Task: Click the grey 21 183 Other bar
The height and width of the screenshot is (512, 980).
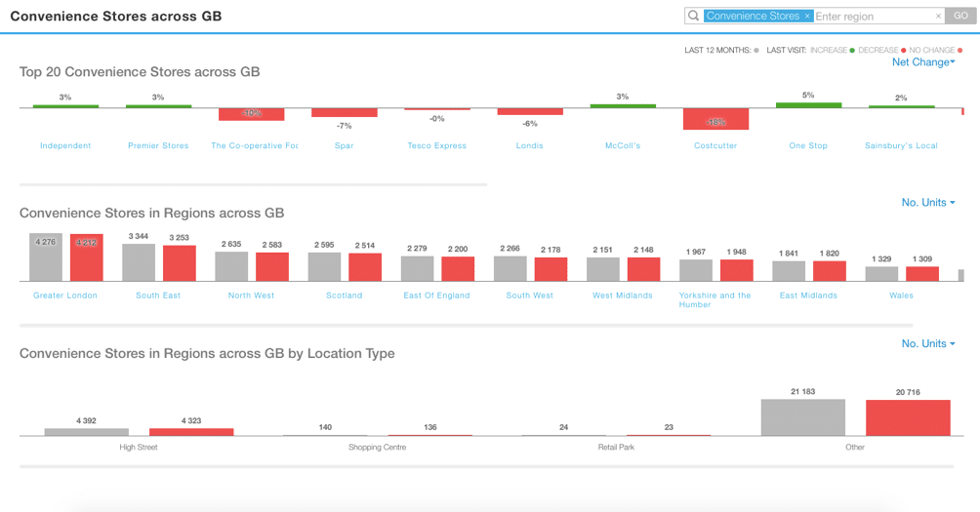Action: click(803, 417)
